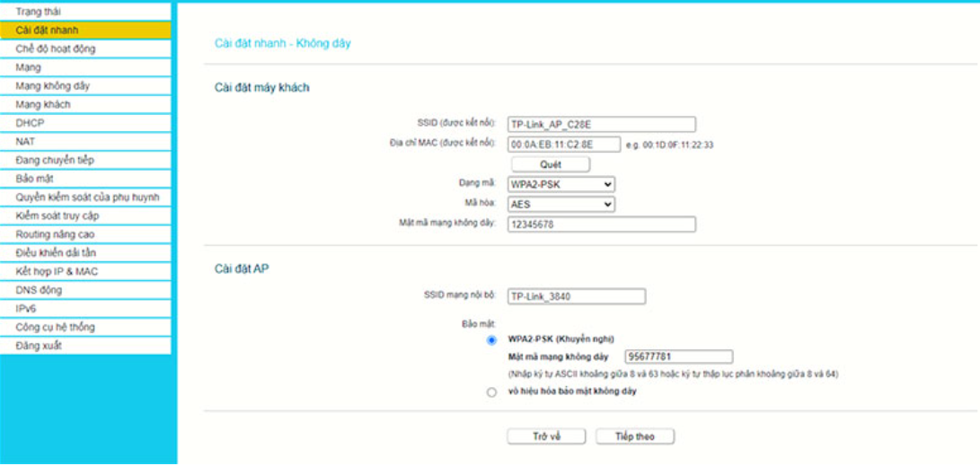Image resolution: width=980 pixels, height=466 pixels.
Task: Click Đăng xuất to log out
Action: (85, 346)
